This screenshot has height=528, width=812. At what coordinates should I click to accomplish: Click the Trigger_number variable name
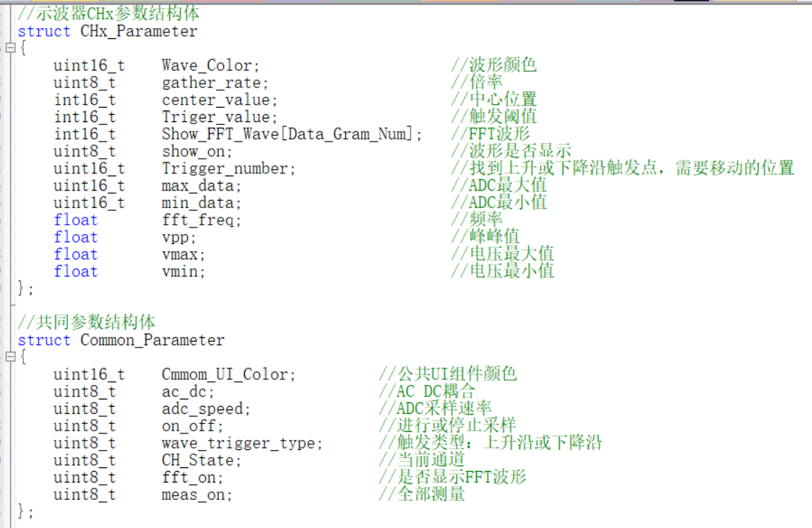(x=225, y=168)
